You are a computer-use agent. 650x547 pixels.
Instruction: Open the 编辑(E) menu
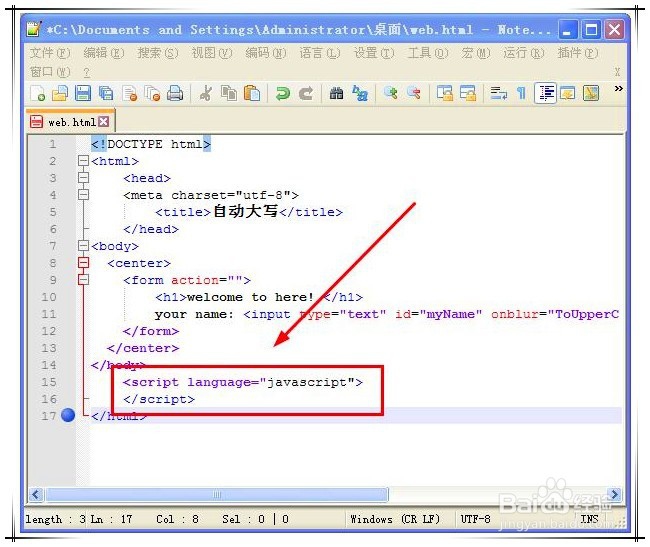point(104,53)
